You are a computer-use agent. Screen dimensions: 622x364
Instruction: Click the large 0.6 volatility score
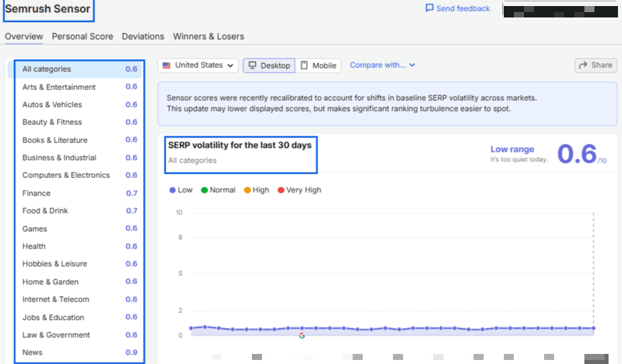click(x=577, y=154)
